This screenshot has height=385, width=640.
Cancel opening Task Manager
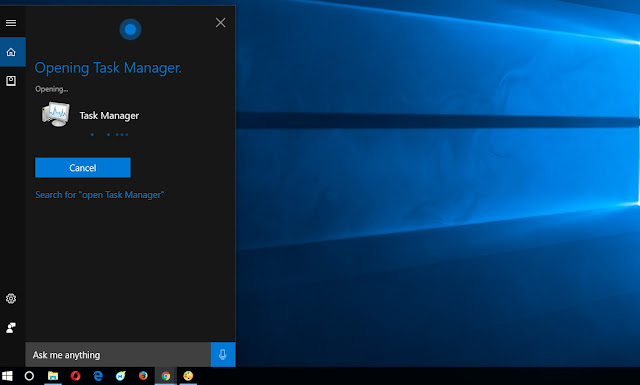[x=83, y=167]
